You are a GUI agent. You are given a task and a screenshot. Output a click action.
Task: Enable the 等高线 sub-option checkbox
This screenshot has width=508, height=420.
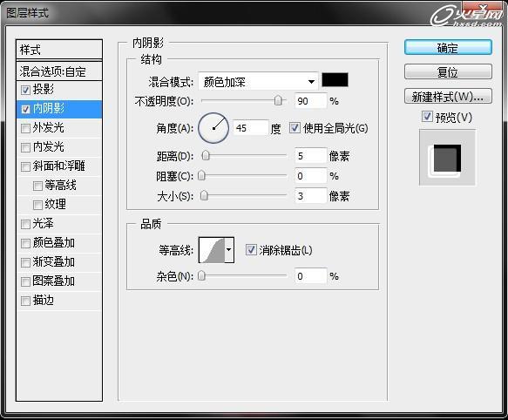[x=37, y=186]
